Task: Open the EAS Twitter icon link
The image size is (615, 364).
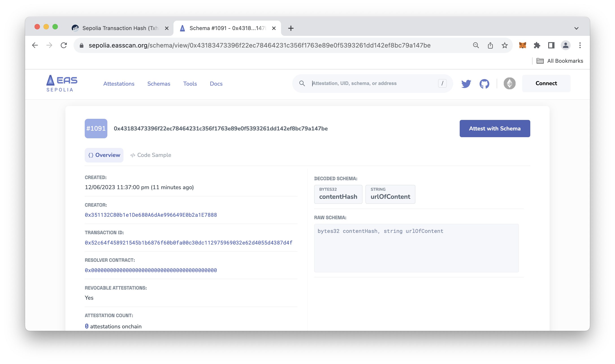Action: (466, 84)
